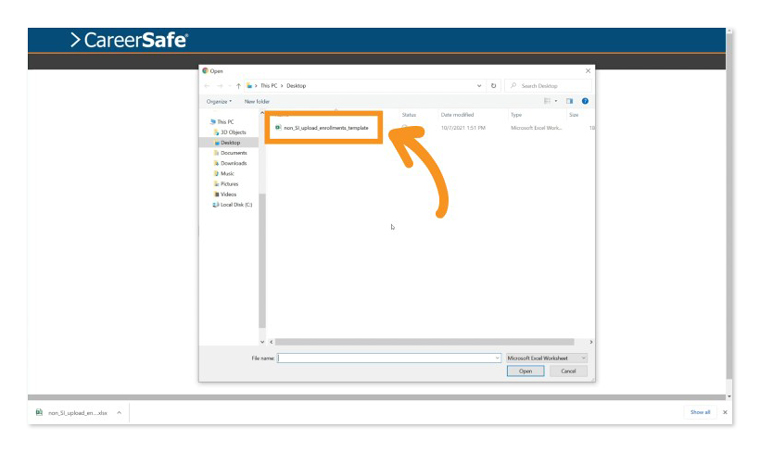Expand the download item options chevron
This screenshot has width=760, height=452.
pos(119,413)
